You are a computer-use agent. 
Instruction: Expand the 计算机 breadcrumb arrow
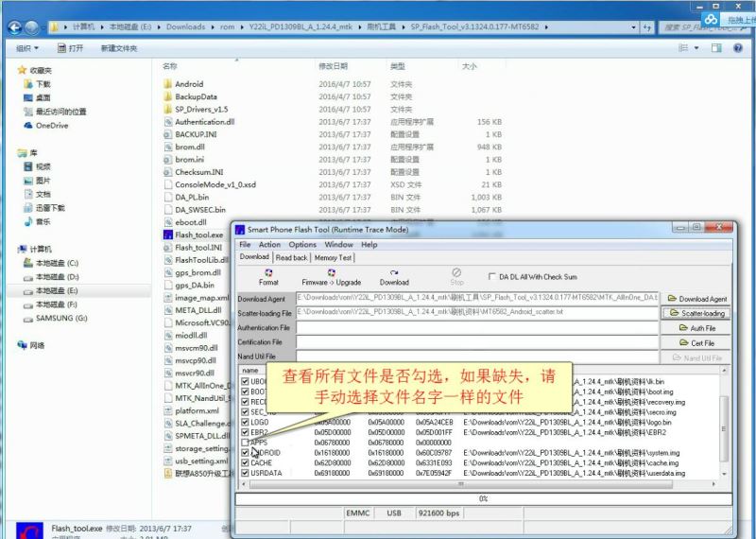[102, 27]
